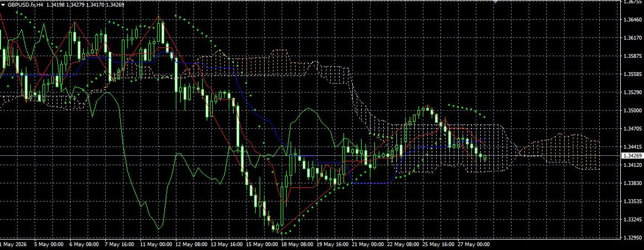Click the 22 May 08:00 time label

pyautogui.click(x=402, y=244)
